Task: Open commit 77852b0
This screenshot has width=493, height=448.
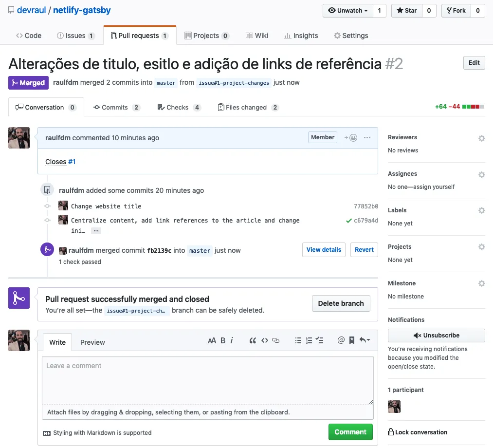Action: [x=366, y=206]
